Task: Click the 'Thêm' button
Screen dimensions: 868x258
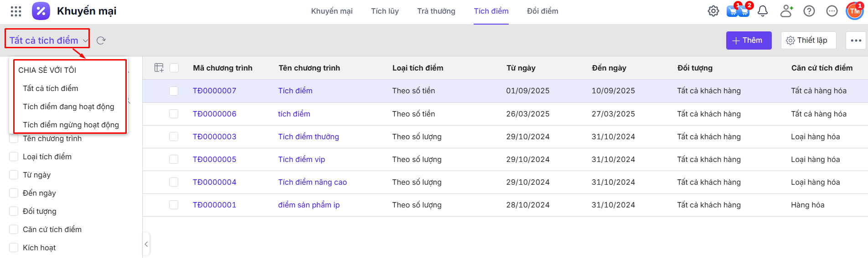Action: (749, 40)
